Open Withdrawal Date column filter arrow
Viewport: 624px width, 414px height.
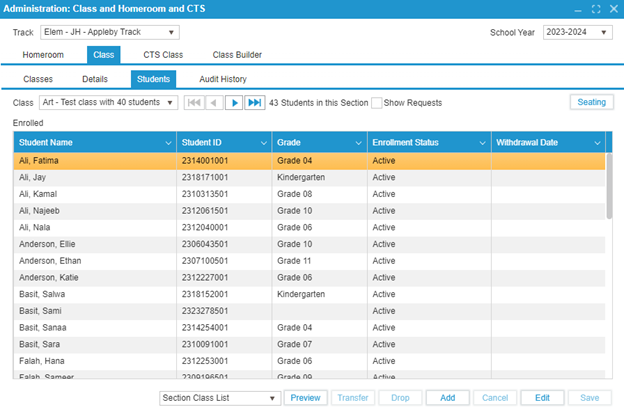click(x=597, y=143)
